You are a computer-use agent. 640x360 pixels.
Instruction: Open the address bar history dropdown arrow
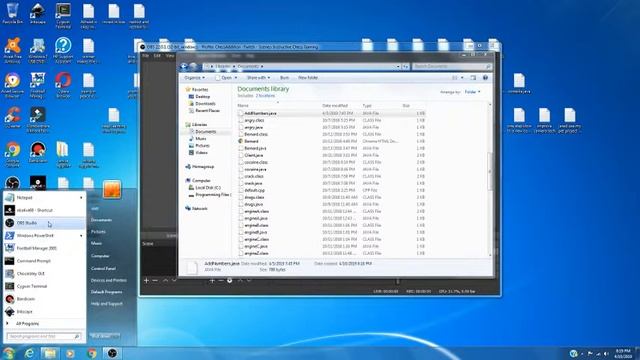pyautogui.click(x=398, y=66)
